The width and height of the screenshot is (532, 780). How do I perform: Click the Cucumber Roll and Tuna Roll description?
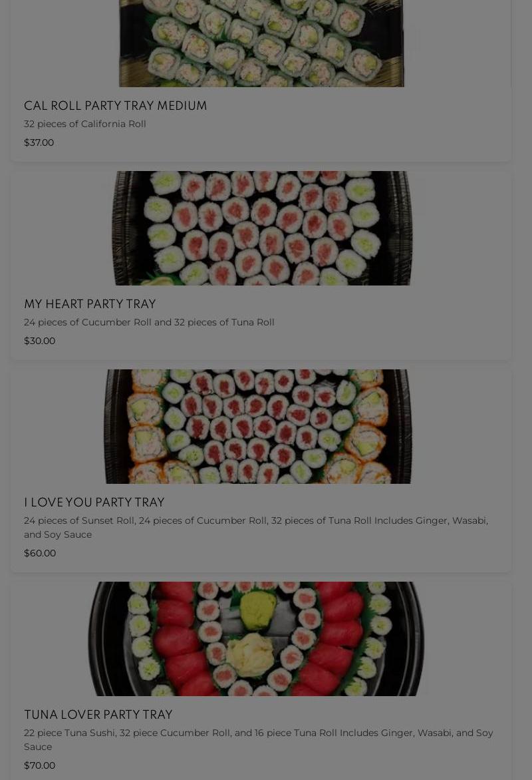coord(149,322)
